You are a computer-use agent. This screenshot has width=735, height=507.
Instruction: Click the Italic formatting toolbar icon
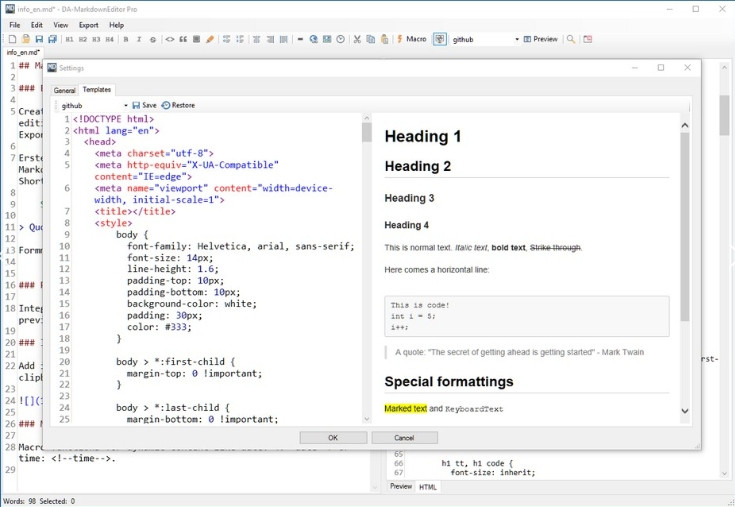pyautogui.click(x=139, y=39)
